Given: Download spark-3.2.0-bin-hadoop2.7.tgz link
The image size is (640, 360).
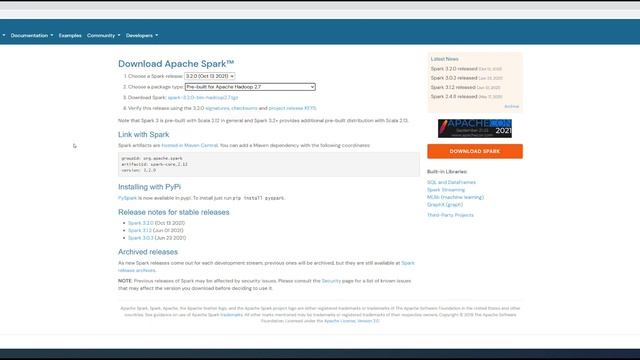Looking at the screenshot, I should point(202,98).
